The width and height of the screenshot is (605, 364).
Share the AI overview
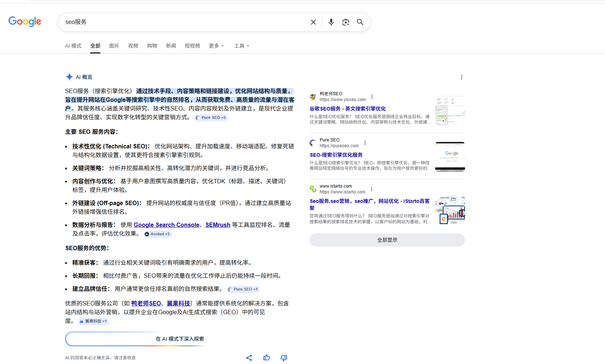pos(249,358)
